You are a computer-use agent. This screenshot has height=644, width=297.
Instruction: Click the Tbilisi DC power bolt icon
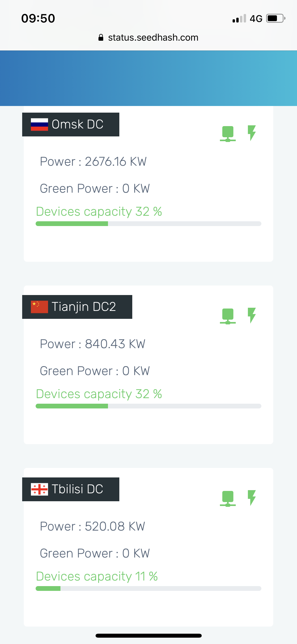coord(252,498)
